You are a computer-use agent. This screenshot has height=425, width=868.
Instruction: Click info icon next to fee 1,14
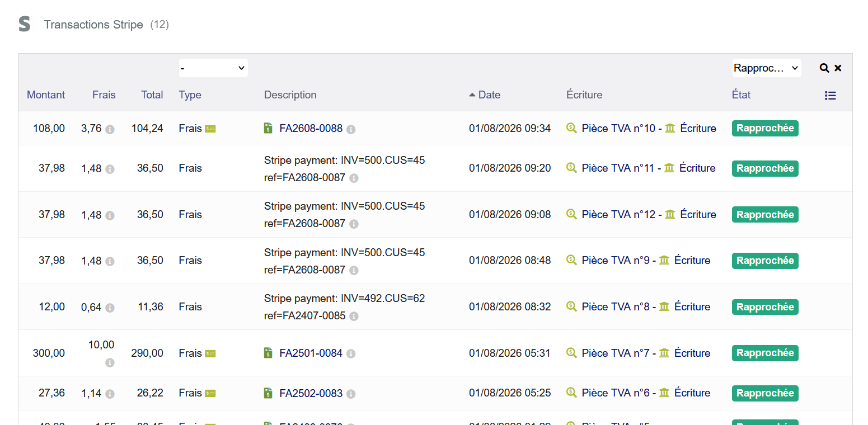(x=110, y=394)
